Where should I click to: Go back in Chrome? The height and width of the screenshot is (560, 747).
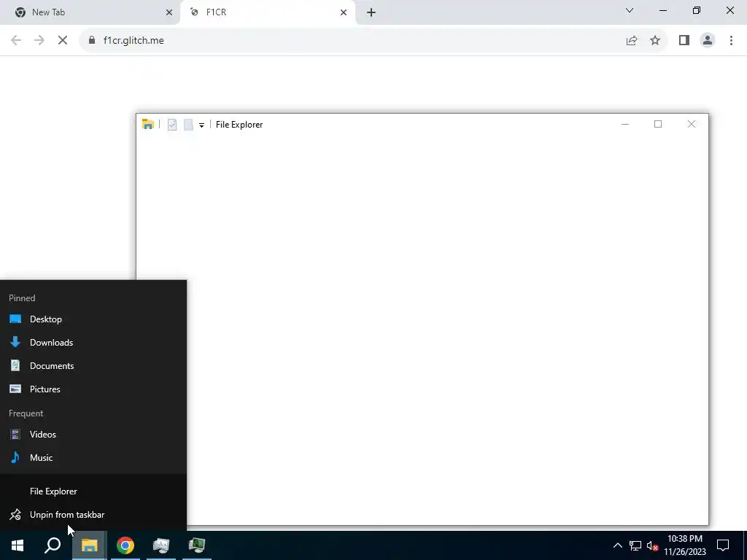coord(16,41)
